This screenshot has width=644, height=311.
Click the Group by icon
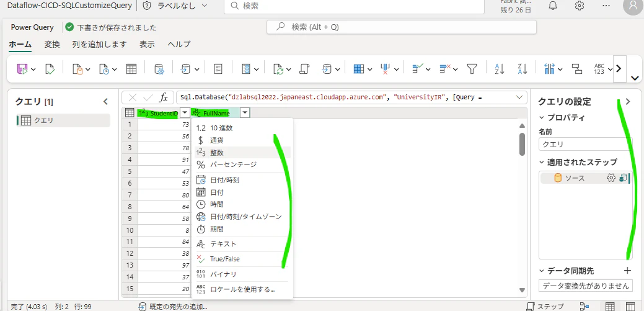coord(578,69)
